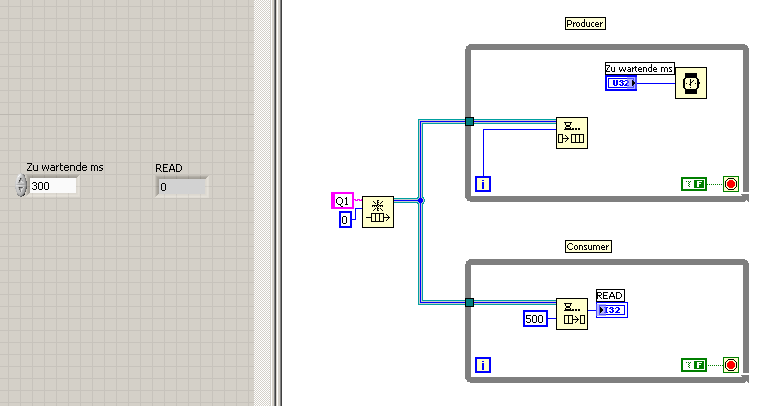Click the Producer loop stop condition terminal
The width and height of the screenshot is (770, 406).
(731, 184)
